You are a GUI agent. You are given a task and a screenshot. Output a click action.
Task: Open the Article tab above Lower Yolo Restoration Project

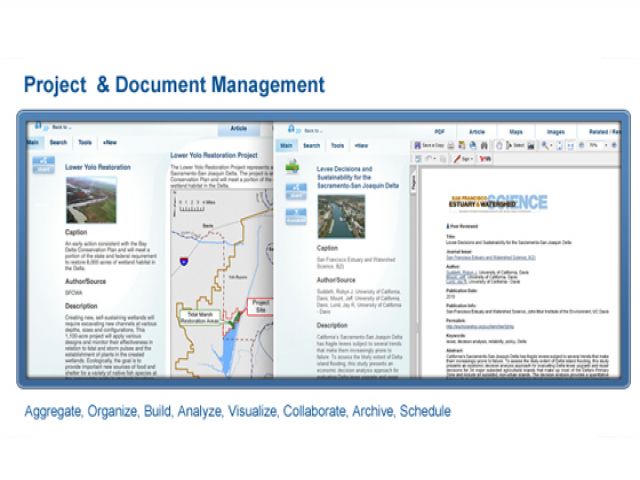click(x=239, y=129)
